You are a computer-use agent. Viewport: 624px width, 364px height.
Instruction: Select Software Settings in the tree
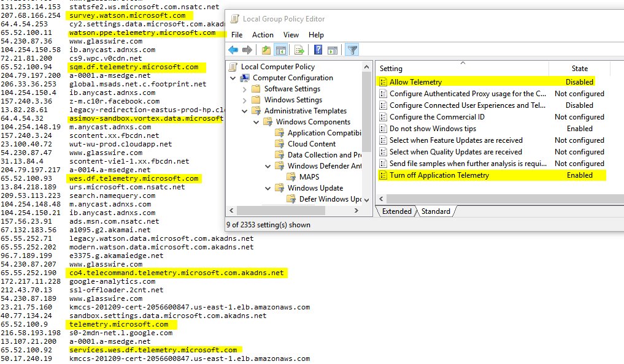(x=292, y=89)
